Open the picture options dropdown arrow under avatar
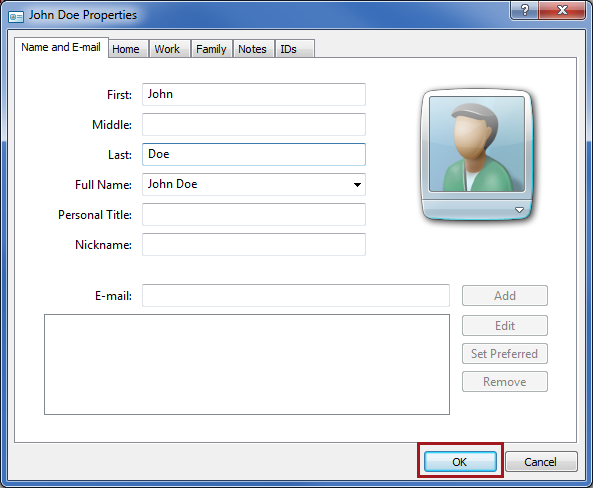This screenshot has height=488, width=593. (519, 210)
